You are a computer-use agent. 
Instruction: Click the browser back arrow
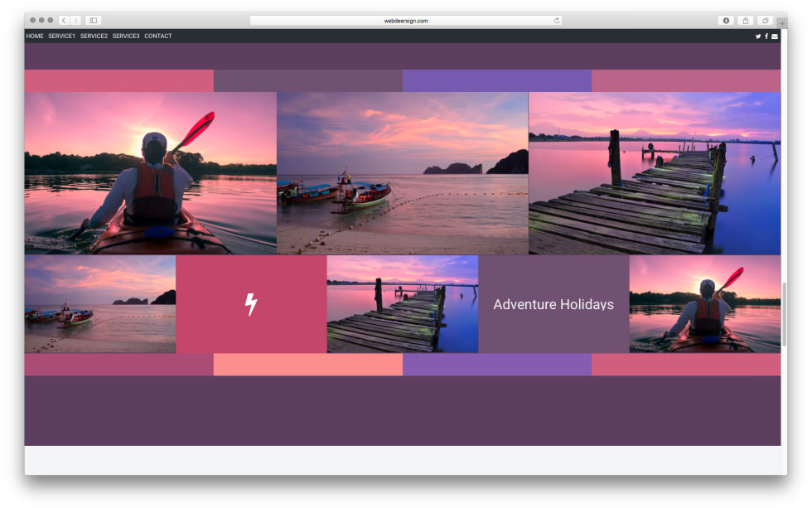click(x=64, y=20)
